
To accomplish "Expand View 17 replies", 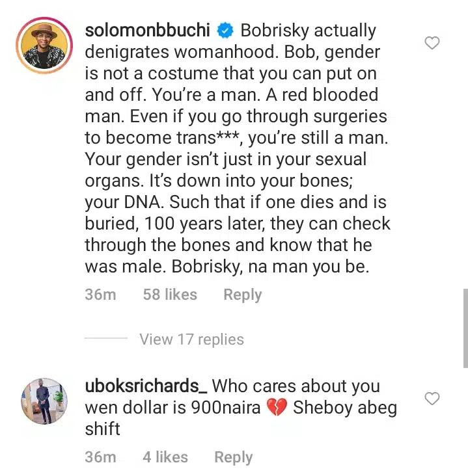I will [191, 339].
